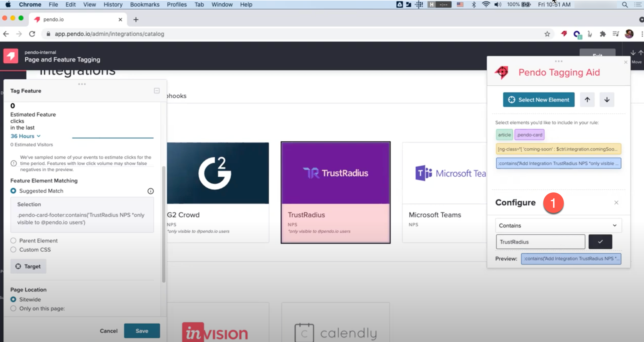The width and height of the screenshot is (644, 342).
Task: Open the Profiles menu
Action: click(177, 5)
